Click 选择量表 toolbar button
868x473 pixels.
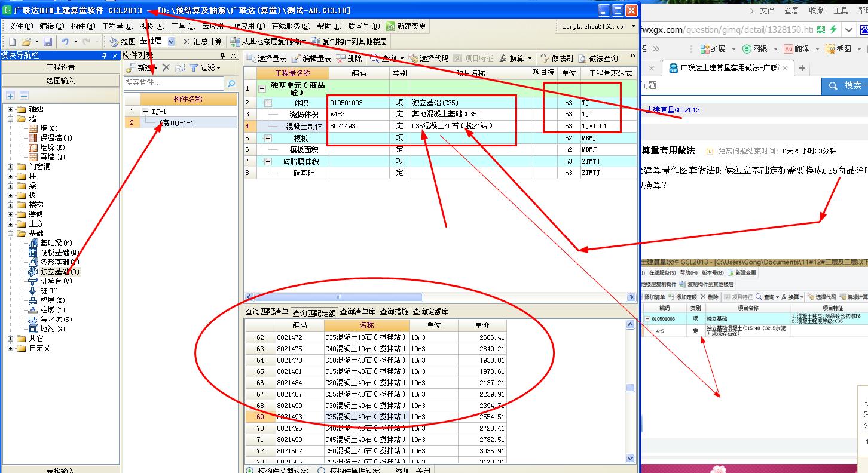pyautogui.click(x=266, y=58)
